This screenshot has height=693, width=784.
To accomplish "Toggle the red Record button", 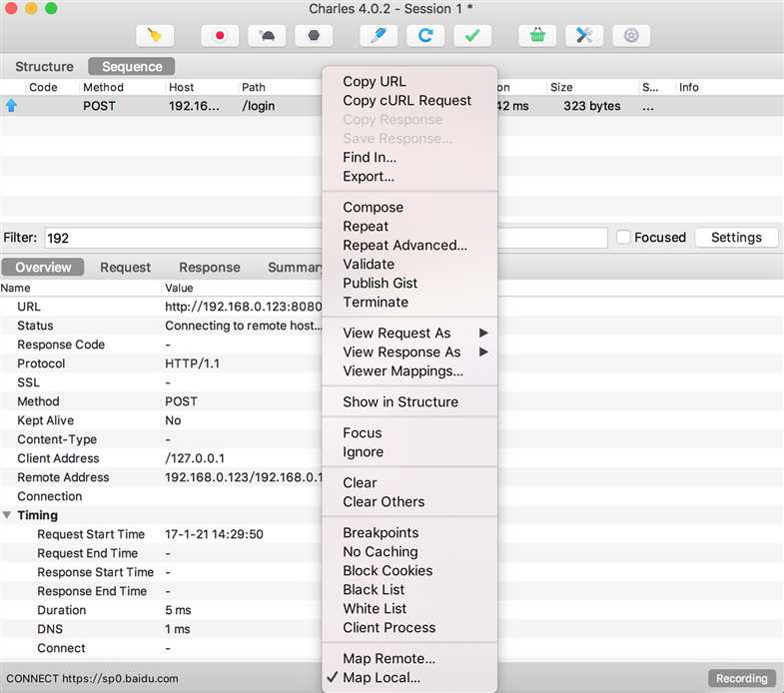I will [x=220, y=36].
